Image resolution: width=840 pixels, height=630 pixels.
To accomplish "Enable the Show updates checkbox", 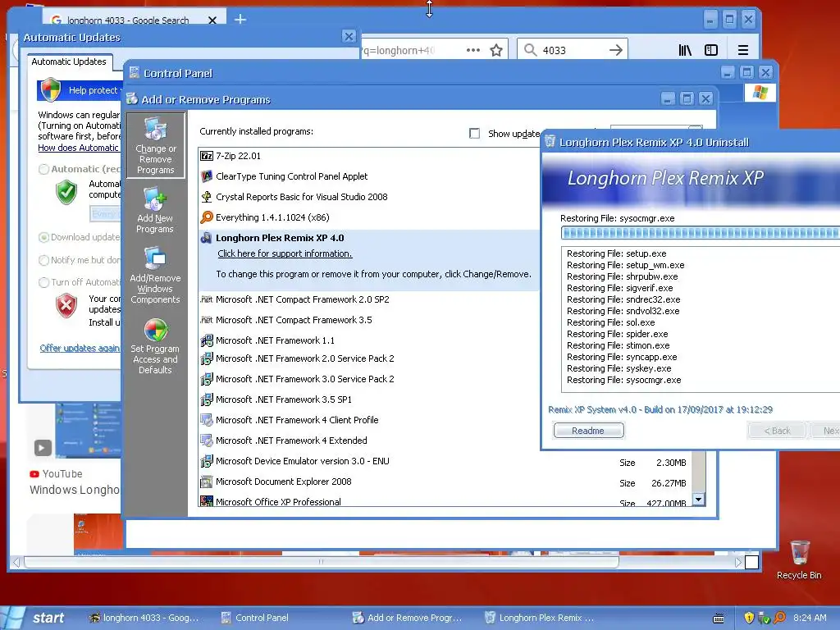I will point(474,134).
